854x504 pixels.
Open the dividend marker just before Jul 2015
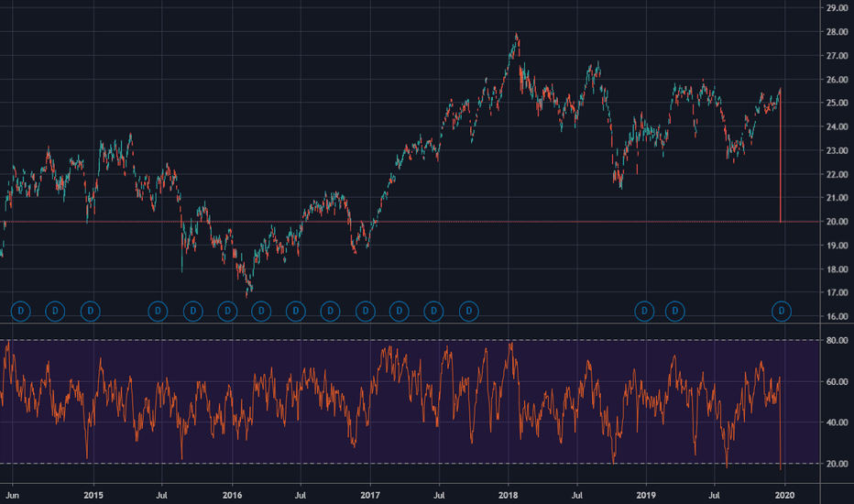click(158, 312)
